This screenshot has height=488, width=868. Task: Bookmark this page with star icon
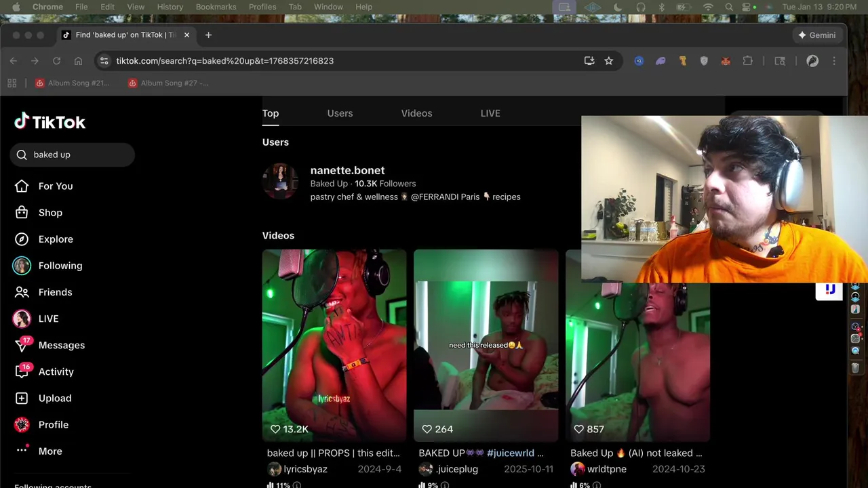click(609, 61)
